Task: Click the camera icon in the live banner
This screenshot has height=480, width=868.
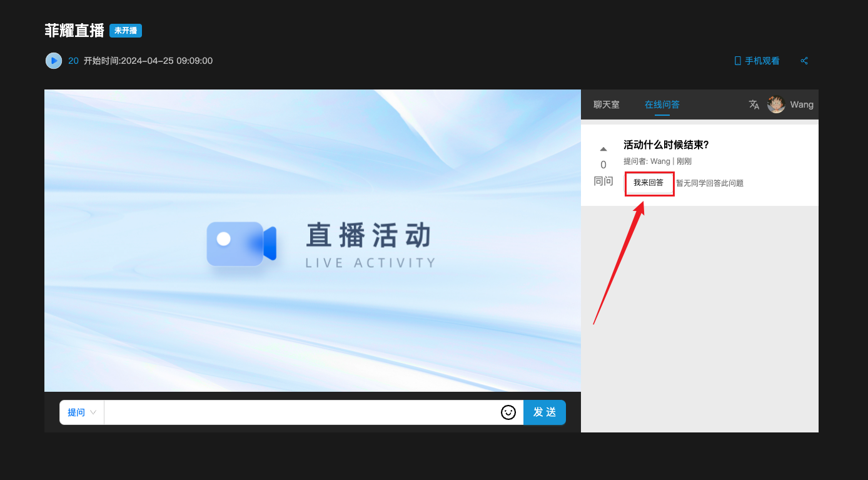Action: point(241,244)
